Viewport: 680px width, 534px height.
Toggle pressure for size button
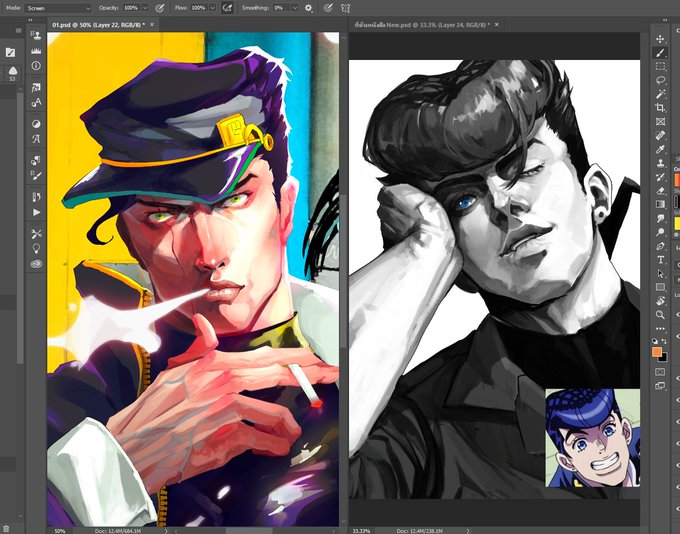click(328, 8)
